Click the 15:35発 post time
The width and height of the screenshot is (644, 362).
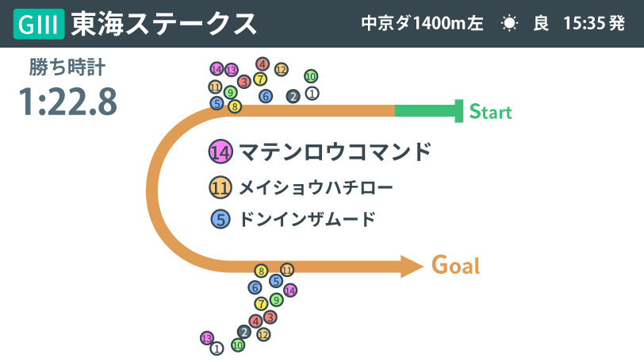pyautogui.click(x=594, y=24)
